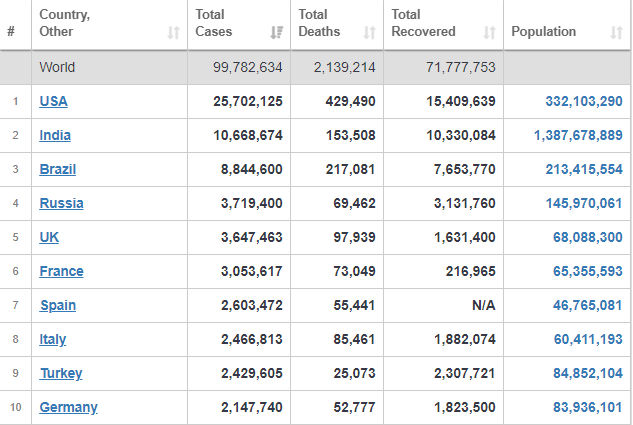633x425 pixels.
Task: Open the USA country link
Action: pos(53,101)
